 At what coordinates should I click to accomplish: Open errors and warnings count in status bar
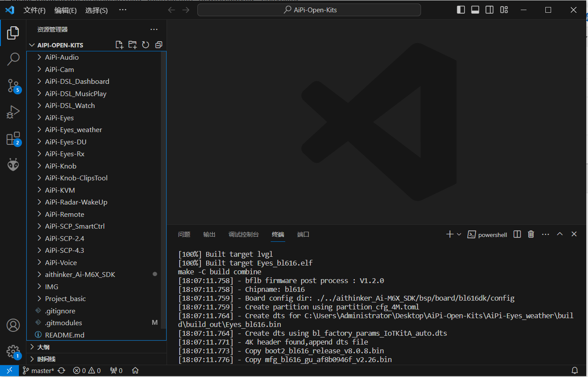(x=87, y=370)
